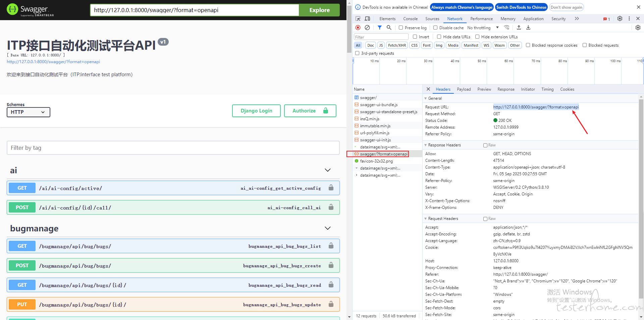
Task: Activate the inspect element picker icon
Action: pos(358,18)
